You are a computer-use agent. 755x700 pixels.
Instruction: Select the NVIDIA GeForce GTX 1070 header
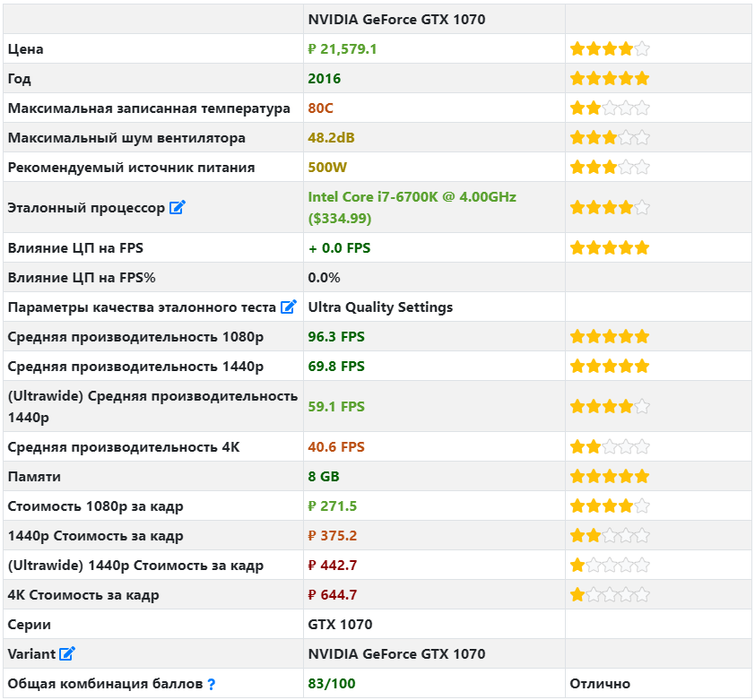(x=396, y=19)
